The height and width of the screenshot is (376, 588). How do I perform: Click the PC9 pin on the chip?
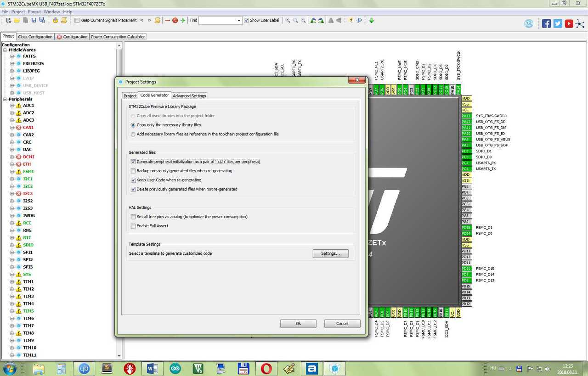[x=466, y=151]
